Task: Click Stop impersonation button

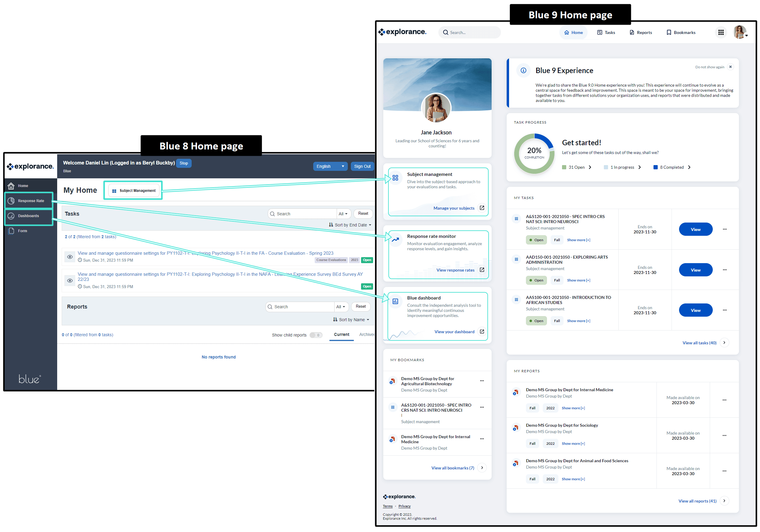Action: pyautogui.click(x=184, y=163)
